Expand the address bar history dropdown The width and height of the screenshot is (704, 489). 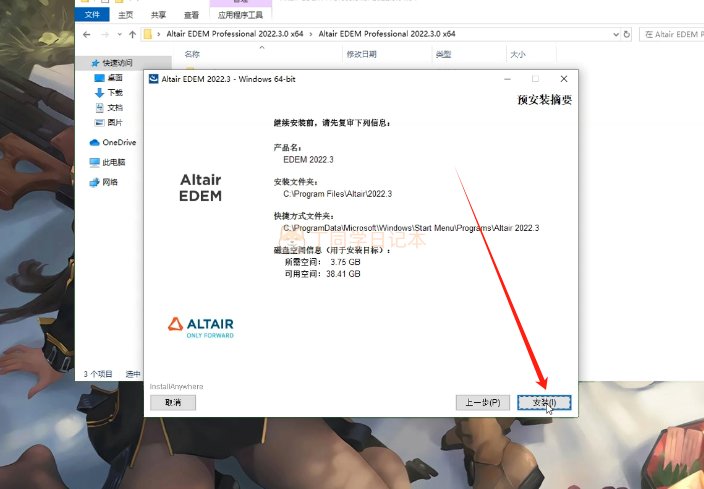click(616, 34)
